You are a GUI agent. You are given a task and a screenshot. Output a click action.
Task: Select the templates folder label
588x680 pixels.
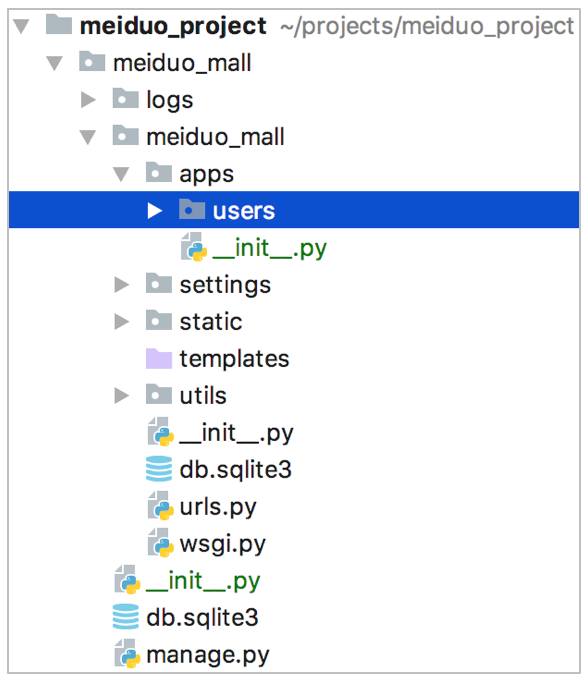(234, 359)
